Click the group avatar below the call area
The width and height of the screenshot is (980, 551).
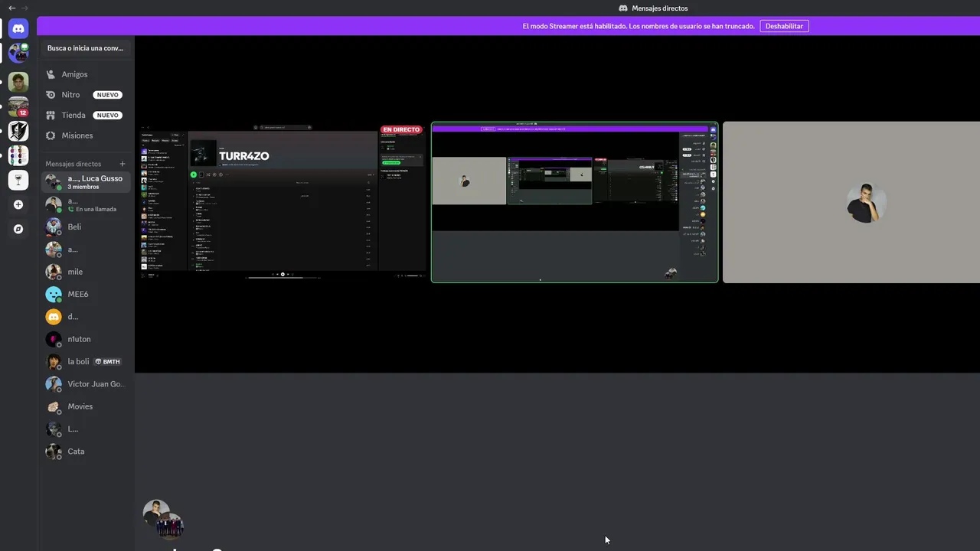click(163, 519)
